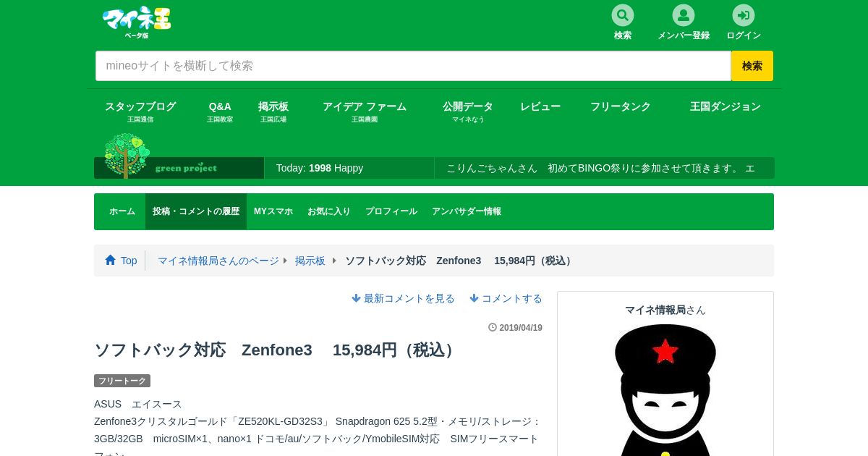Open the 掲示板 breadcrumb link
868x456 pixels.
click(x=310, y=261)
